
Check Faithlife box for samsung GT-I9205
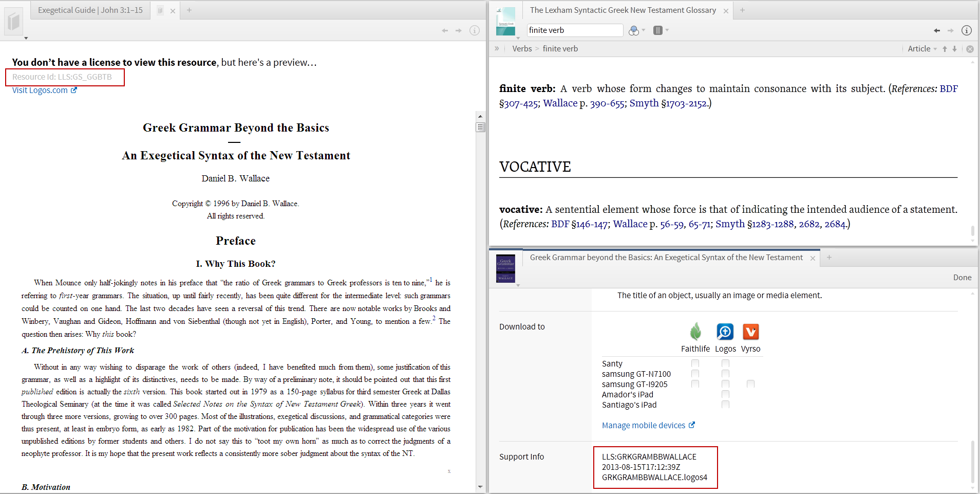click(x=695, y=384)
